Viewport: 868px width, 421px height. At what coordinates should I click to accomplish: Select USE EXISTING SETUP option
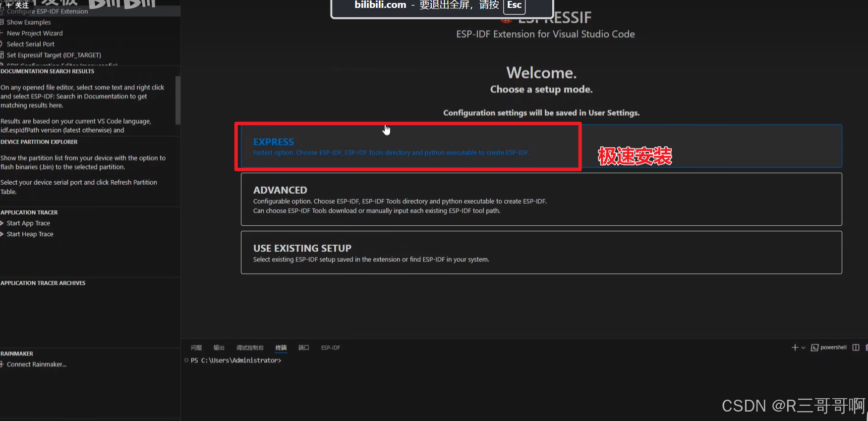[541, 252]
